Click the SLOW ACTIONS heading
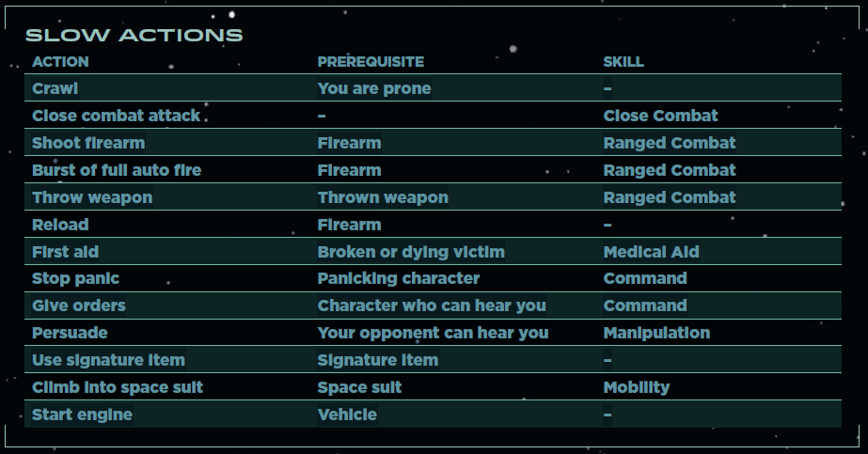868x454 pixels. coord(134,36)
